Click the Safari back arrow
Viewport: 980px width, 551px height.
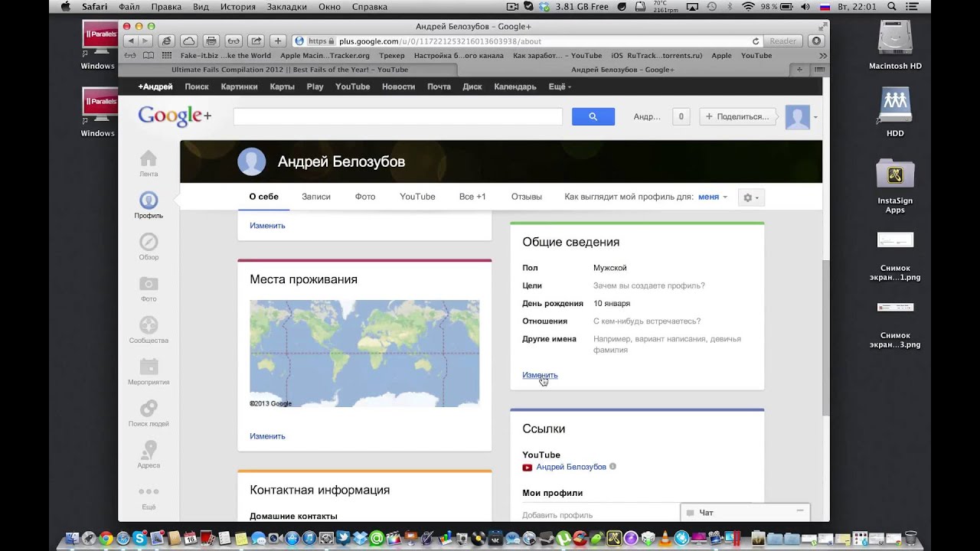131,41
